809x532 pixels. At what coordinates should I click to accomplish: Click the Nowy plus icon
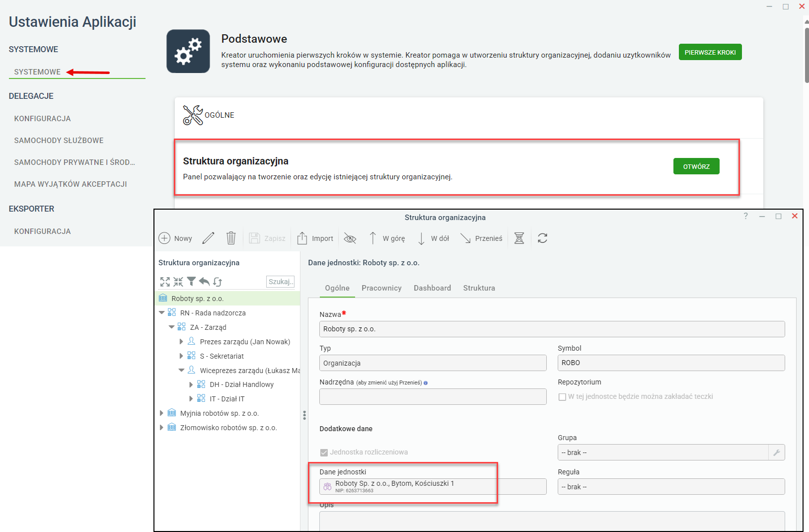pos(164,238)
